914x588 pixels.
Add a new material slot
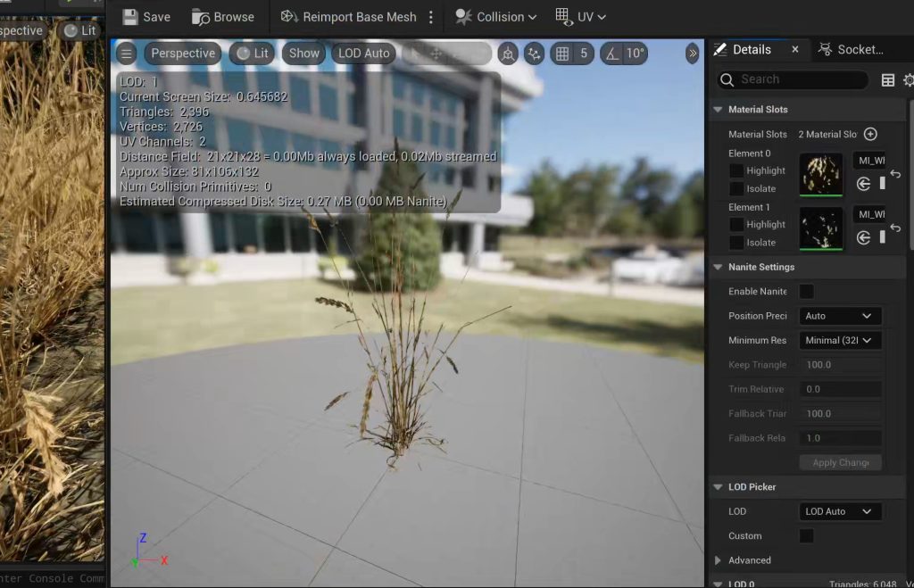870,134
